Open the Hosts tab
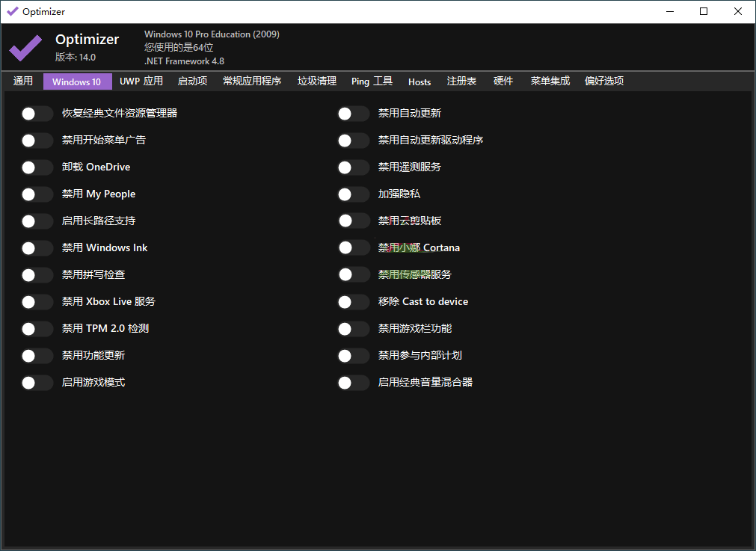The height and width of the screenshot is (551, 756). coord(420,81)
